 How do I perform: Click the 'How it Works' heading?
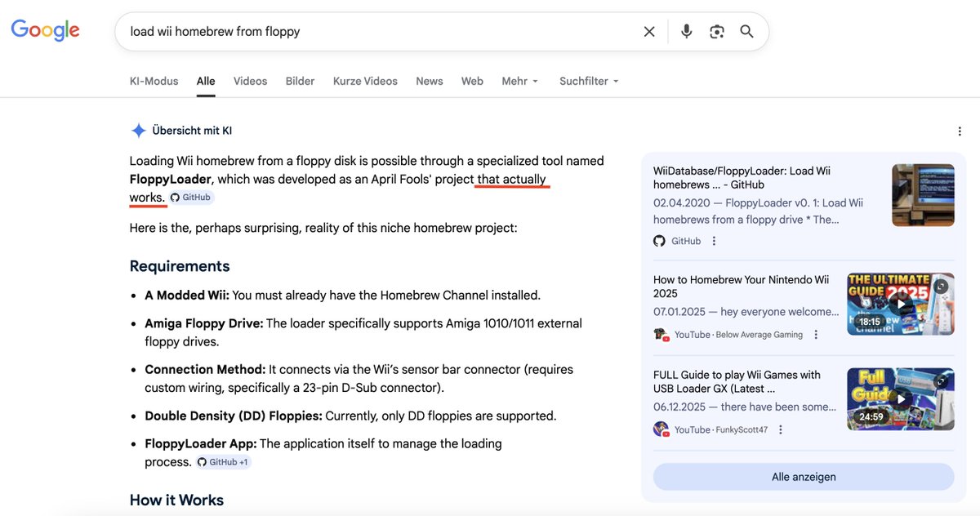click(176, 500)
